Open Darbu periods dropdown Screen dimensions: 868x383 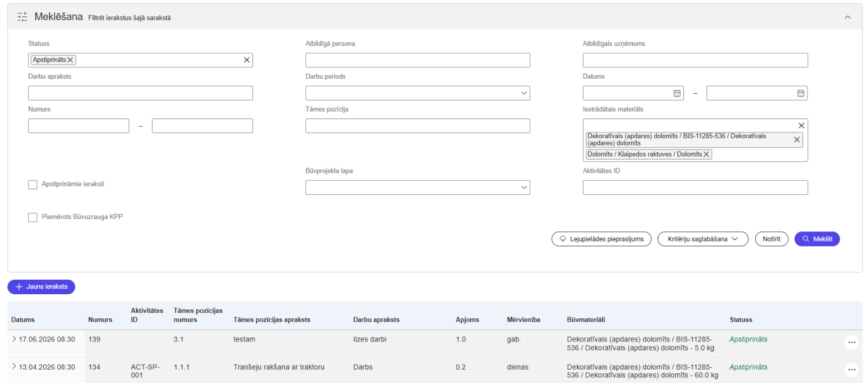tap(417, 93)
